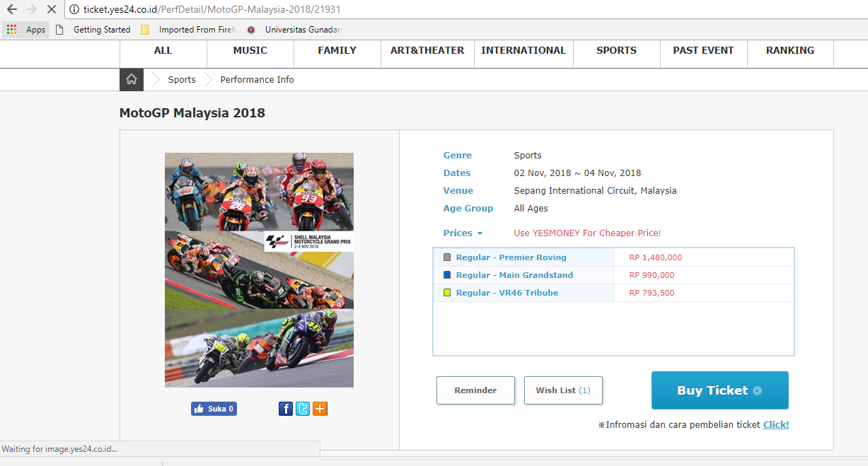
Task: Open the Apps grid shortcut
Action: (26, 30)
